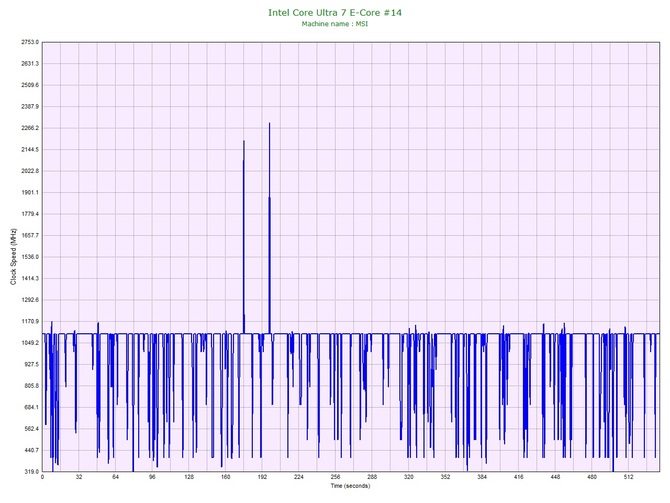The image size is (670, 503).
Task: Click the 320 seconds x-axis tick label
Action: coord(408,477)
